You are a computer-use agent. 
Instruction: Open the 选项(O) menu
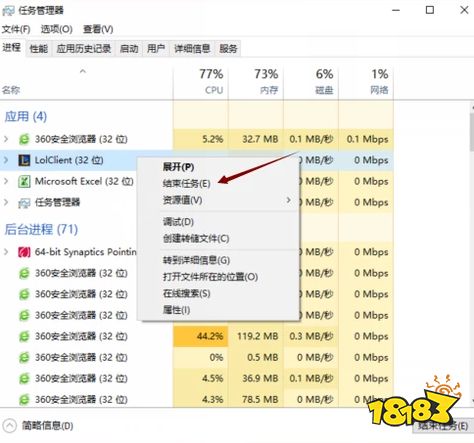(x=56, y=29)
